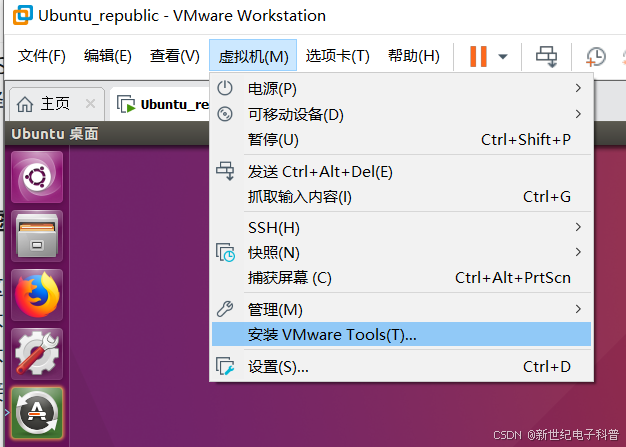
Task: Click the home icon on 主页 tab
Action: coord(25,104)
